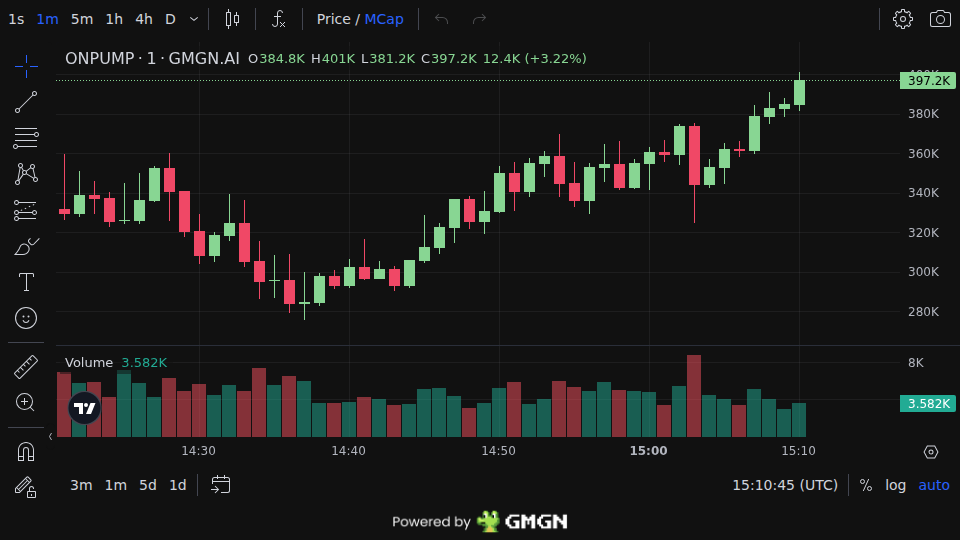The height and width of the screenshot is (540, 960).
Task: Take a chart snapshot with the camera
Action: [x=940, y=19]
